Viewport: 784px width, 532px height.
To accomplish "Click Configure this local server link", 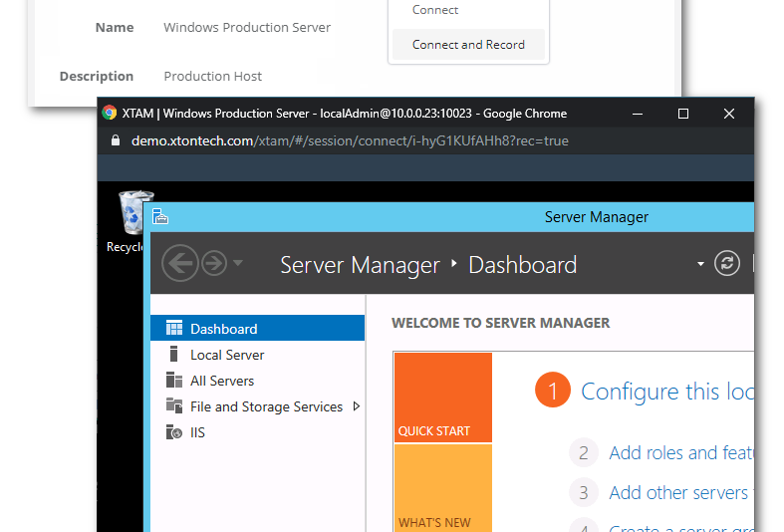I will point(666,392).
